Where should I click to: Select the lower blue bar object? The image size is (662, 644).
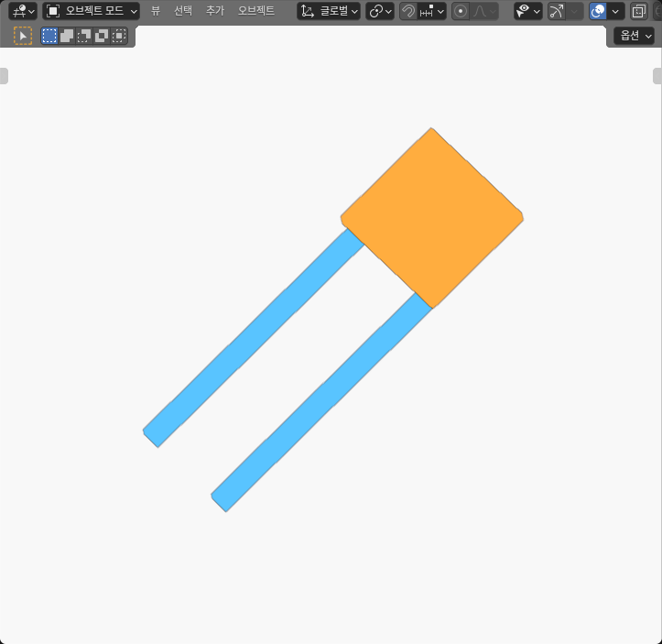pos(321,402)
